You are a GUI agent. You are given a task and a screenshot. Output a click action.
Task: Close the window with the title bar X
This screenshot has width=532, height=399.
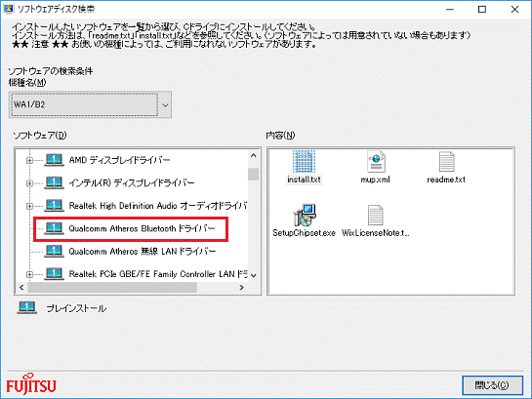pos(514,9)
